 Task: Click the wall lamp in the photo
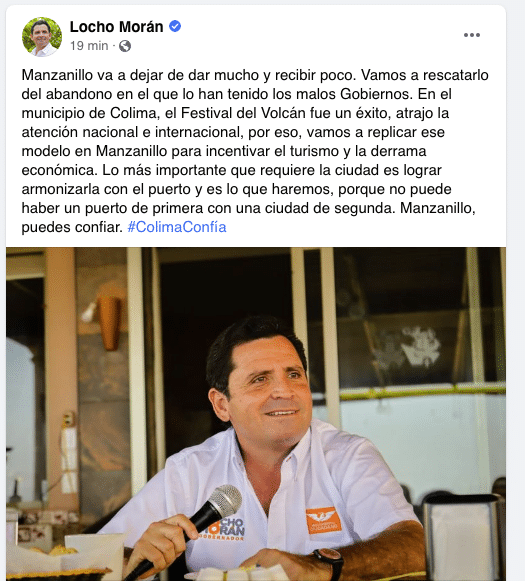tap(107, 321)
